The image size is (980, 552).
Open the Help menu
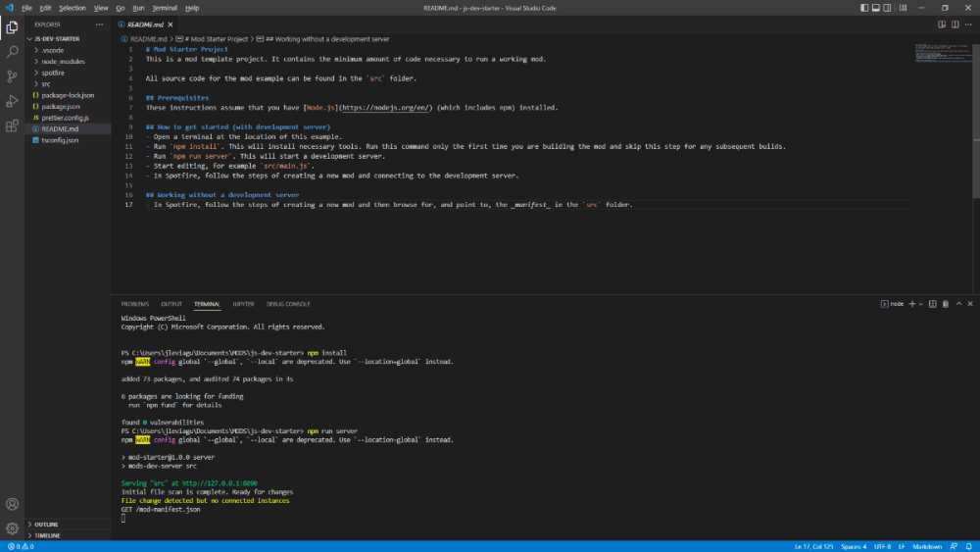click(192, 8)
